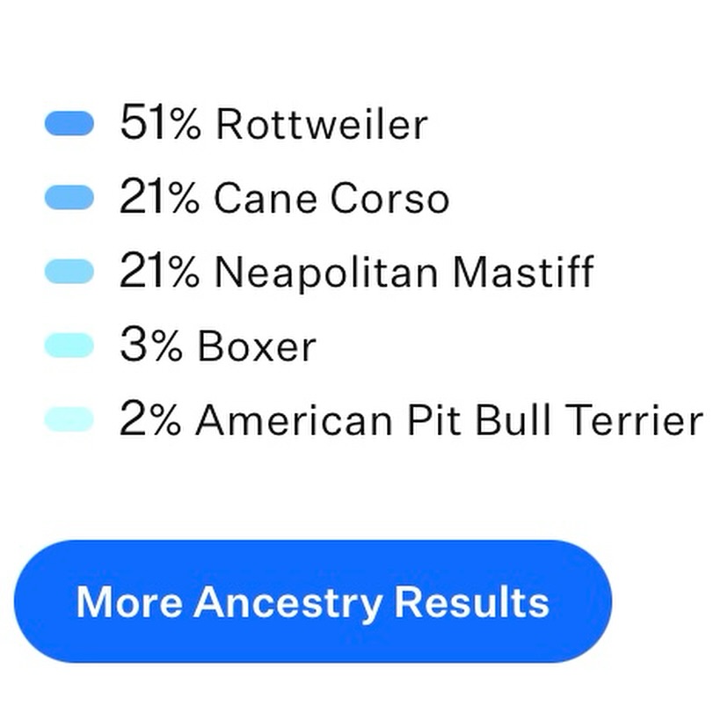728x728 pixels.
Task: Select the Rottweiler breed name
Action: pyautogui.click(x=322, y=124)
